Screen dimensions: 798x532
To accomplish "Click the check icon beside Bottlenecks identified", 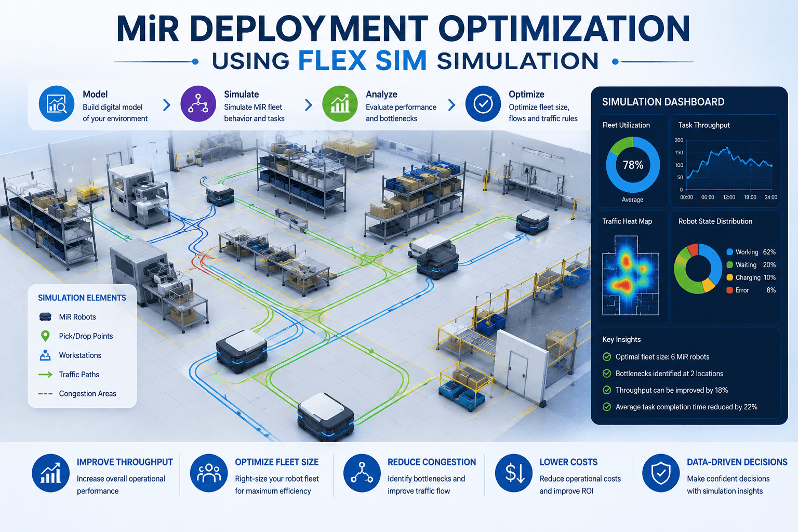I will [607, 374].
